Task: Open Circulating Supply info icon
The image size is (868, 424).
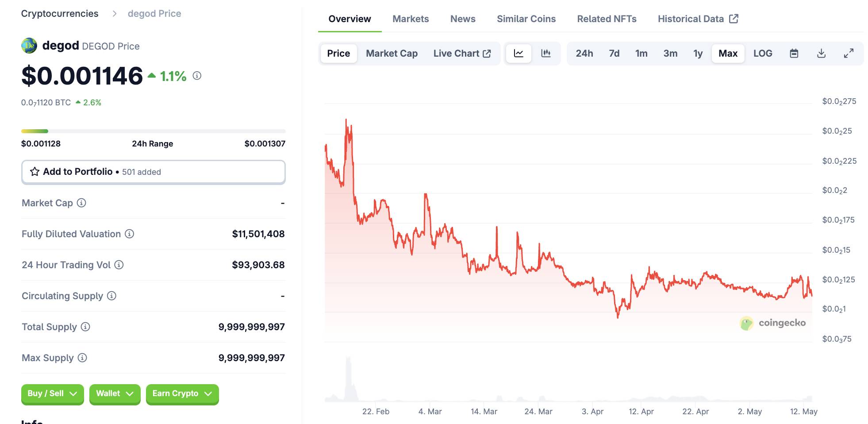Action: pyautogui.click(x=111, y=296)
